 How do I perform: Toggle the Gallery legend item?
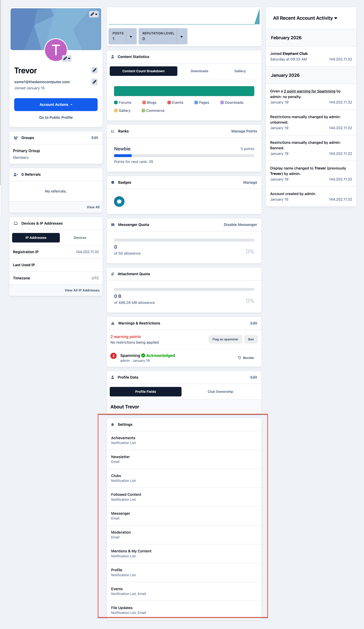tap(122, 111)
